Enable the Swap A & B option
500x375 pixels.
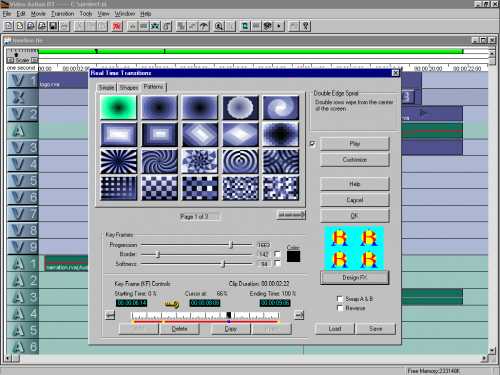pyautogui.click(x=340, y=299)
